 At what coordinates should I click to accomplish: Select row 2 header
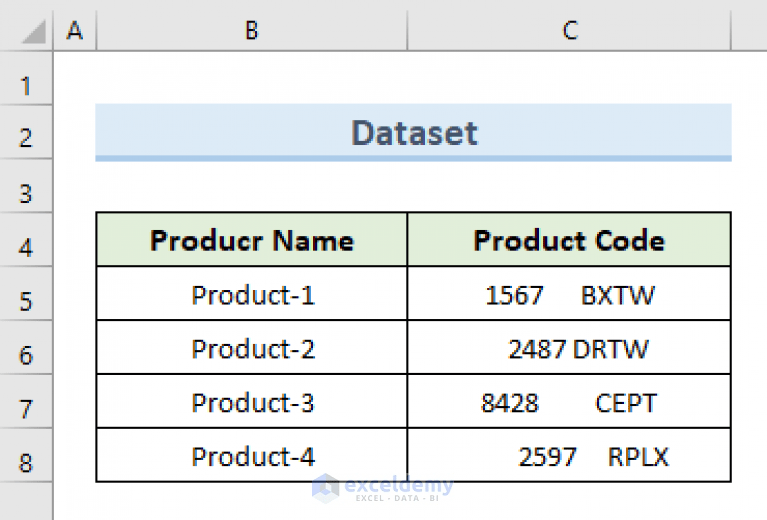click(26, 132)
